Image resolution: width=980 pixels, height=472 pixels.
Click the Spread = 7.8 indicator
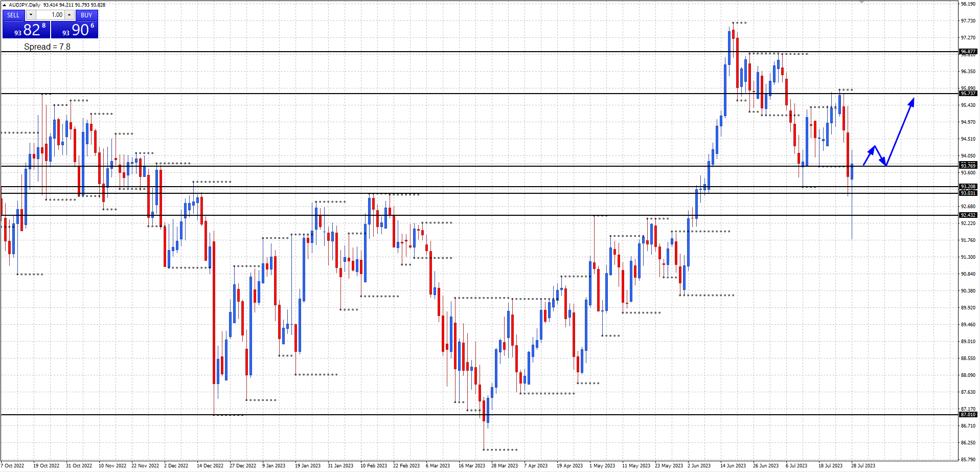click(48, 47)
